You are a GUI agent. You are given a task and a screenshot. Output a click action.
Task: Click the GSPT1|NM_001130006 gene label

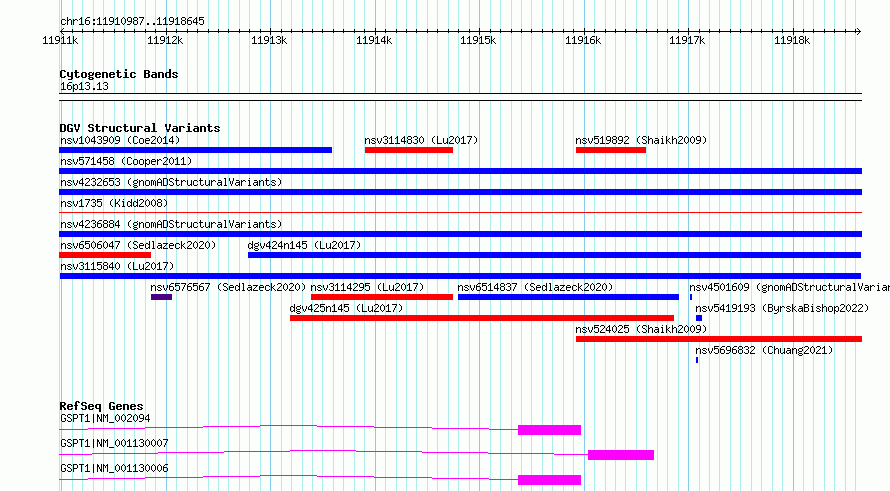[114, 468]
